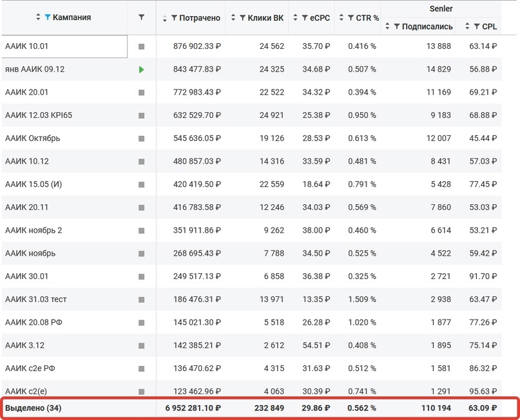Click stopped status icon of ААИК 15.05 (И)
This screenshot has height=420, width=520.
142,185
